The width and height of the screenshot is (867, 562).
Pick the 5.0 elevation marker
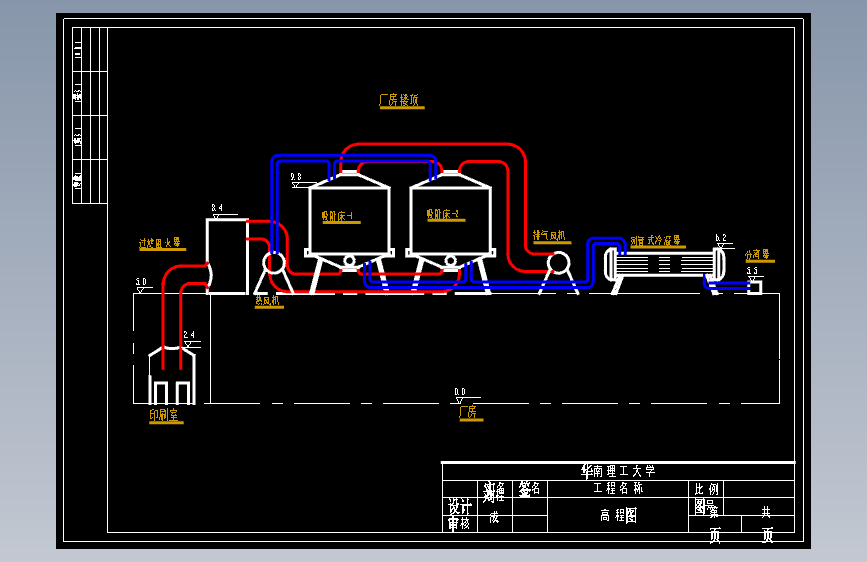point(142,285)
